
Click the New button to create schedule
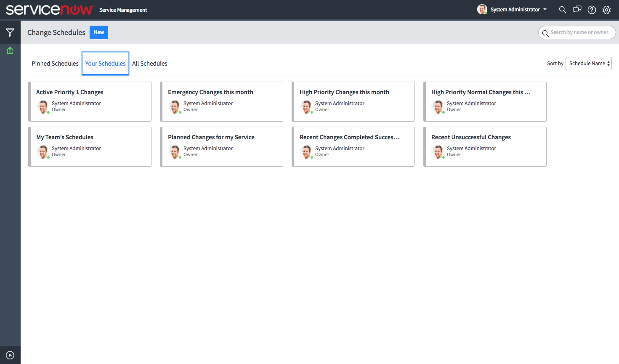[99, 32]
